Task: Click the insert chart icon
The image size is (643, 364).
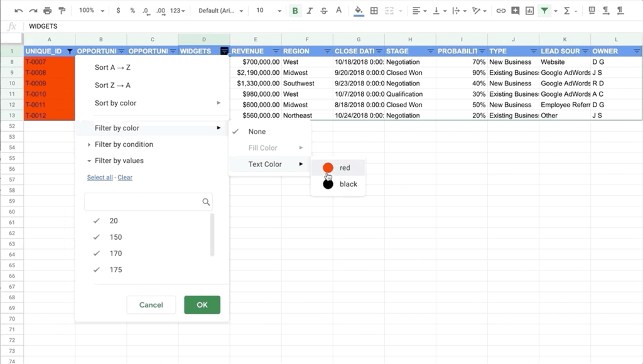Action: 530,11
